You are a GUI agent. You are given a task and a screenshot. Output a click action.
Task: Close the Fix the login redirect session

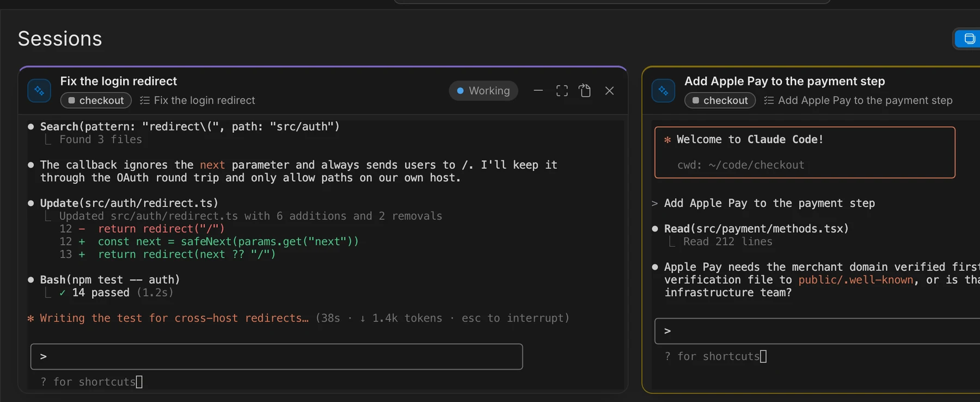pyautogui.click(x=609, y=91)
